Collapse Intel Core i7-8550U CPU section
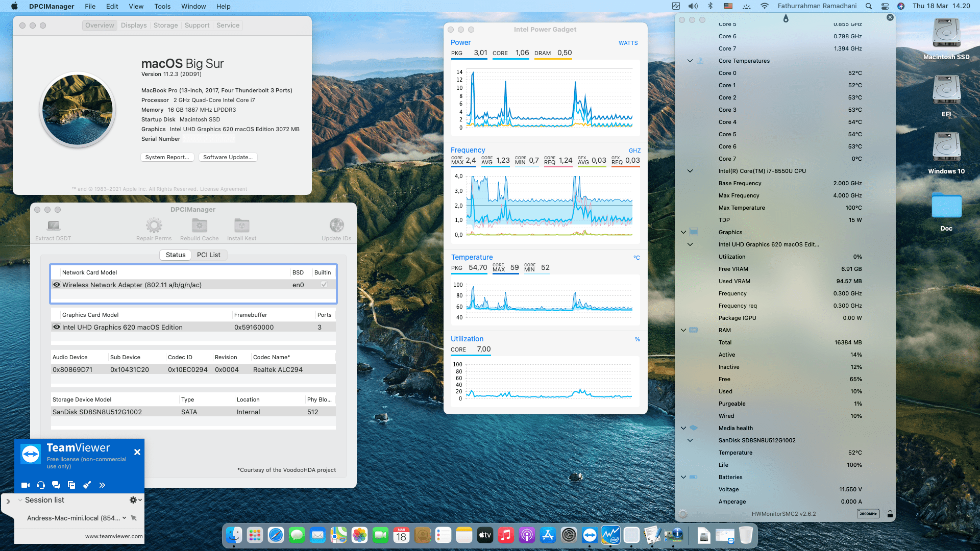This screenshot has width=980, height=551. 690,171
